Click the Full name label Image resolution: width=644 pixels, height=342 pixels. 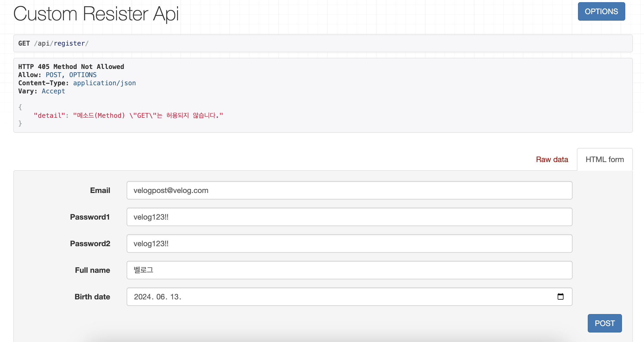click(92, 270)
